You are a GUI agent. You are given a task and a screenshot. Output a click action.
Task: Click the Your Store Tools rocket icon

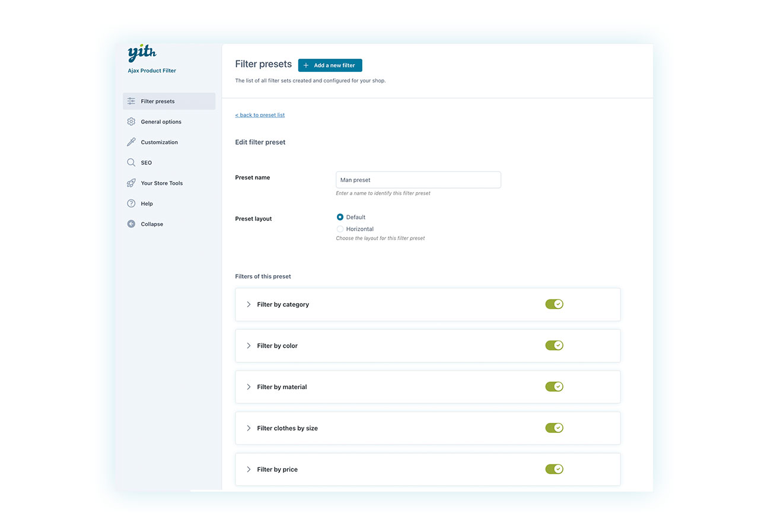[x=131, y=183]
